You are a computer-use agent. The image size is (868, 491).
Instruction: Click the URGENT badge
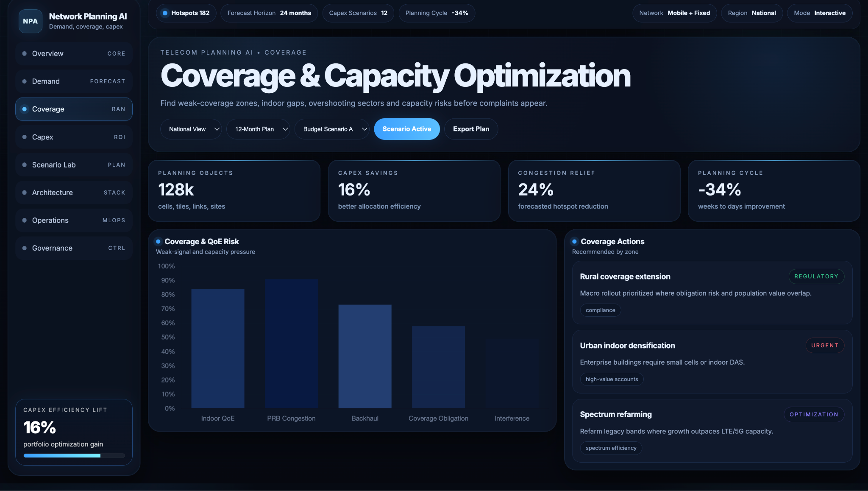point(824,346)
